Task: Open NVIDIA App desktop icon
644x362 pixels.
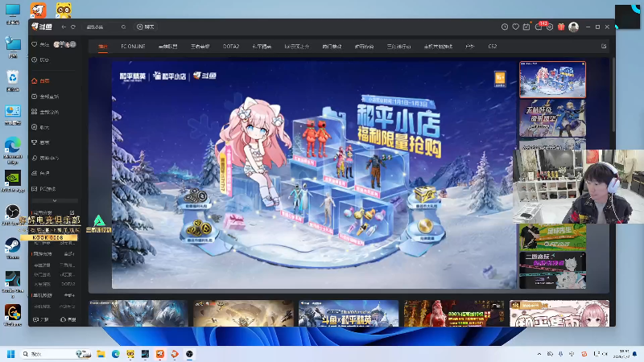Action: coord(13,182)
